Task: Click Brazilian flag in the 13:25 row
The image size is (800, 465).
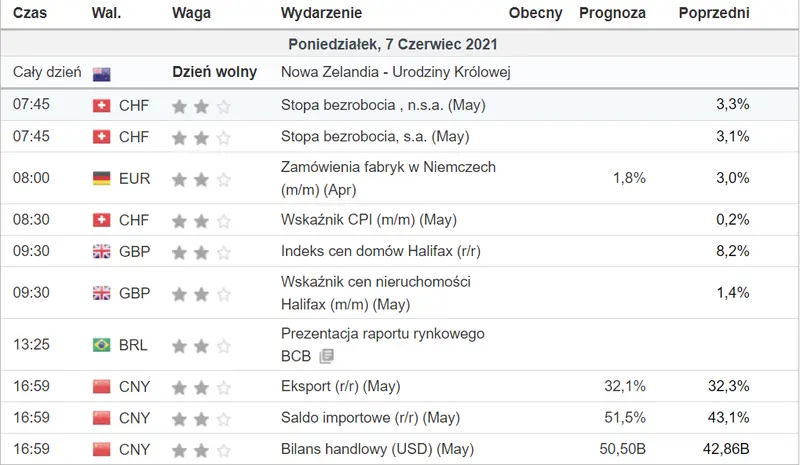Action: [x=102, y=345]
